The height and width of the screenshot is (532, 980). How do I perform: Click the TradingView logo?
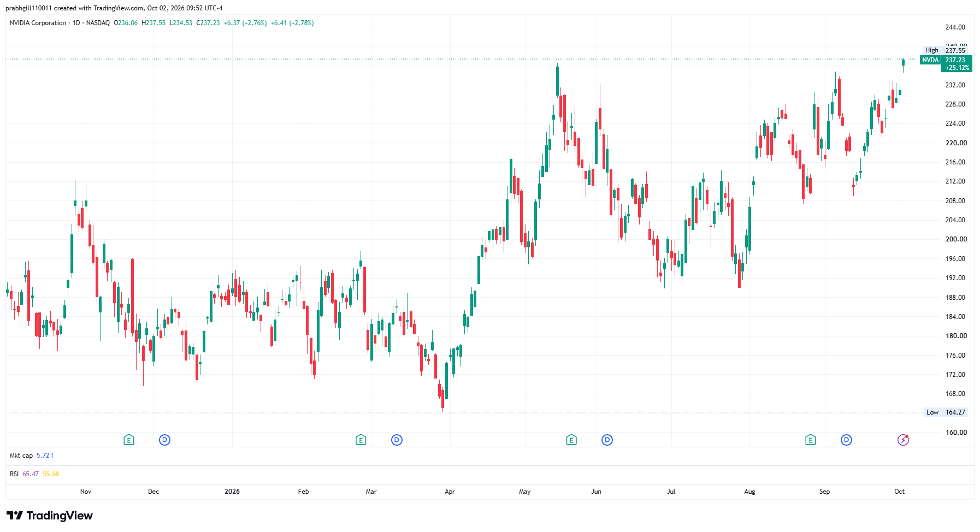point(50,516)
